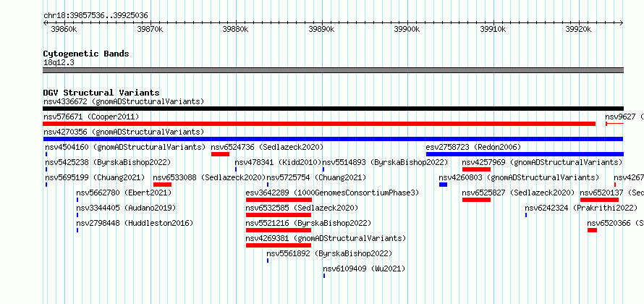This screenshot has width=644, height=304.
Task: Click the nsv4336672 black variant bar
Action: (333, 109)
